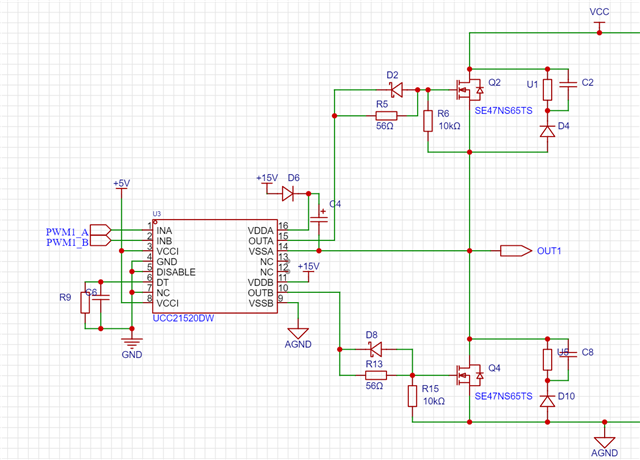Select MOSFET Q2 symbol
This screenshot has height=460, width=640.
pos(470,90)
